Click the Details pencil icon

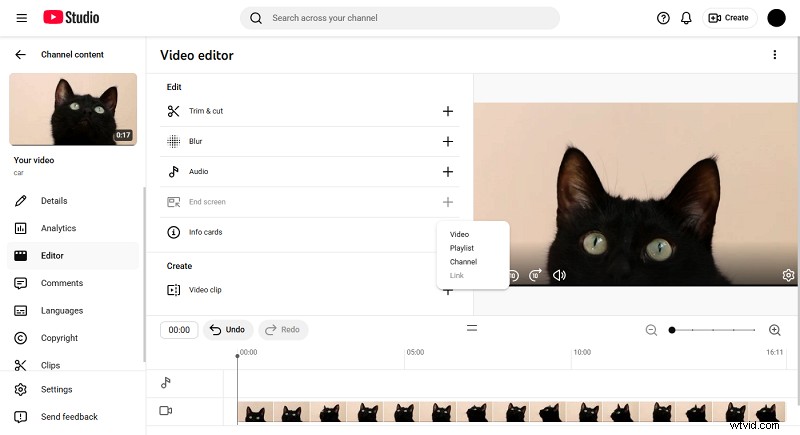coord(20,201)
